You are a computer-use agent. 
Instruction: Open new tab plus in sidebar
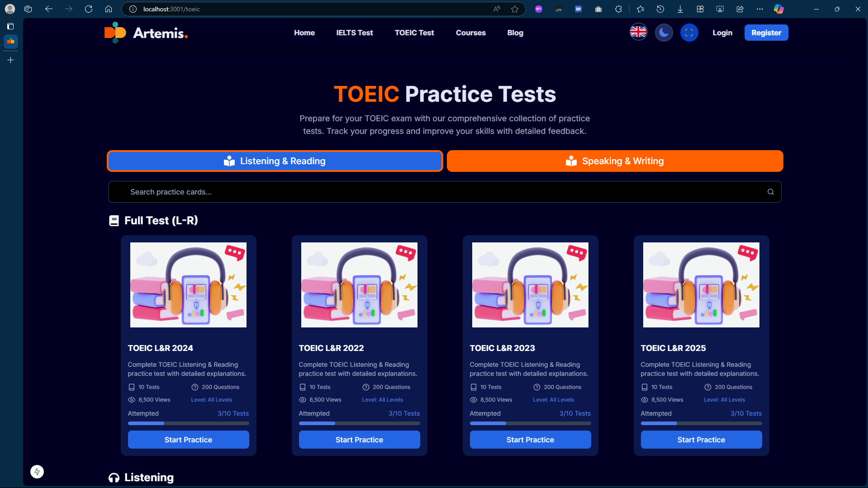coord(11,60)
